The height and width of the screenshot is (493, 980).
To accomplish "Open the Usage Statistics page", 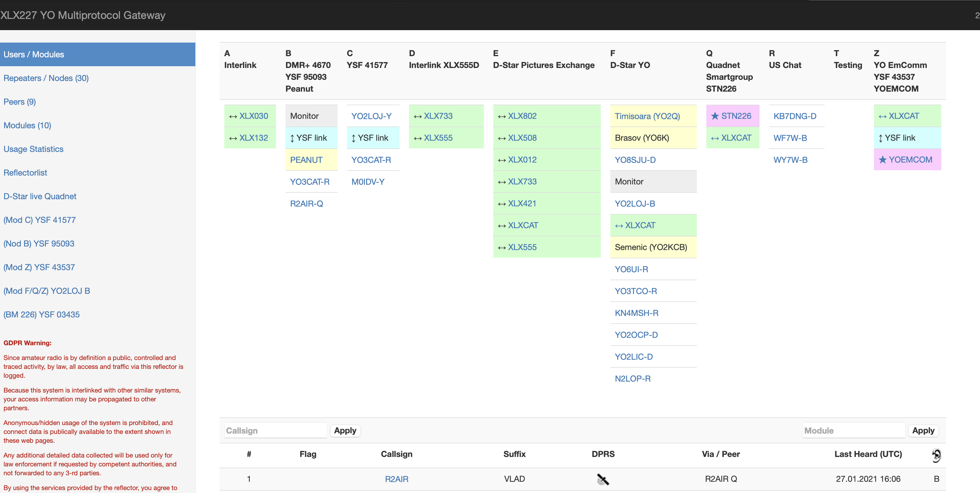I will 33,149.
